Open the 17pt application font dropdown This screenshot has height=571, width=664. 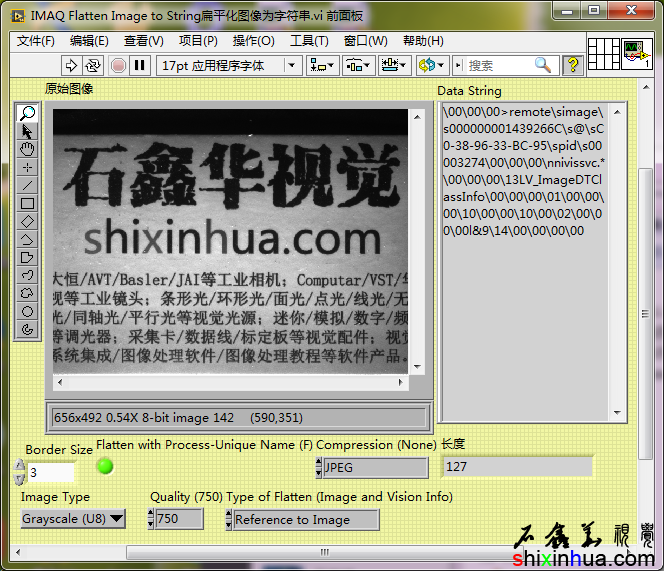(x=229, y=66)
